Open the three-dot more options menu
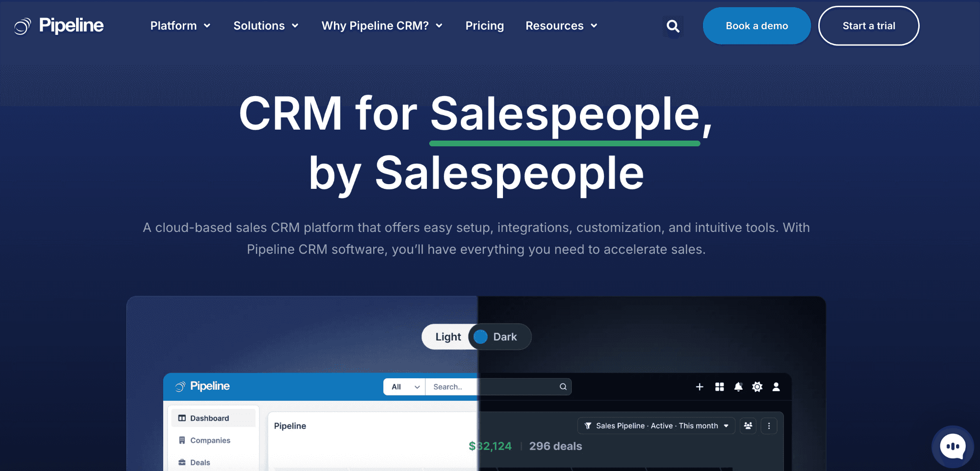 click(x=769, y=426)
